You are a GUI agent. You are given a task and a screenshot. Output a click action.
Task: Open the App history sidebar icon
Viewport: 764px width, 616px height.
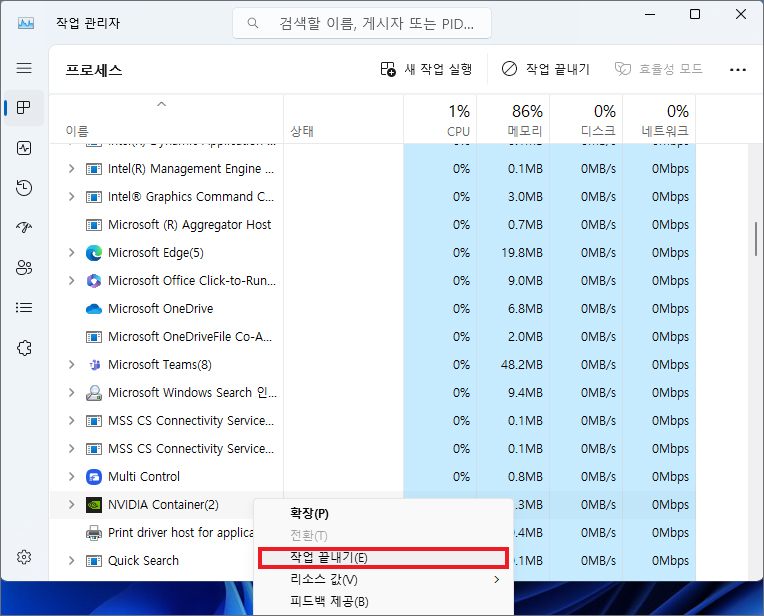point(24,188)
